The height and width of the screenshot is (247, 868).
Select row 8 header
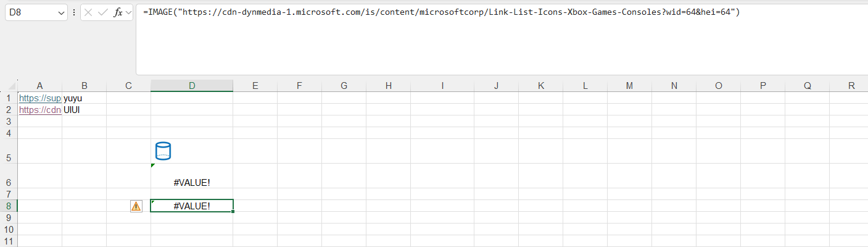[x=9, y=206]
